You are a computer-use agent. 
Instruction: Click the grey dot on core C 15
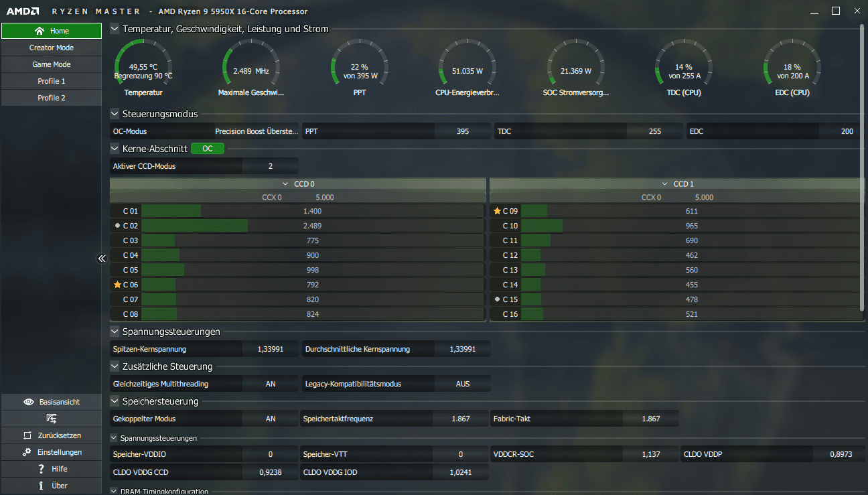pyautogui.click(x=497, y=299)
